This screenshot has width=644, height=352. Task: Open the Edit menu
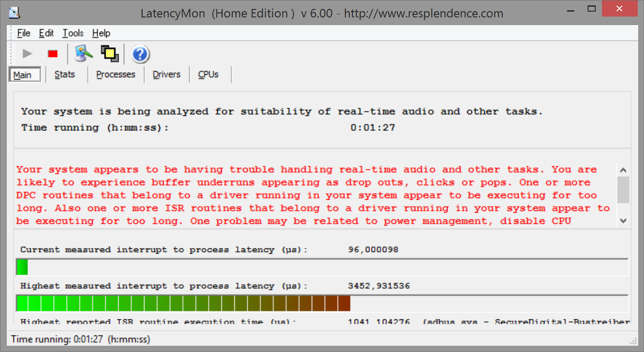click(47, 33)
